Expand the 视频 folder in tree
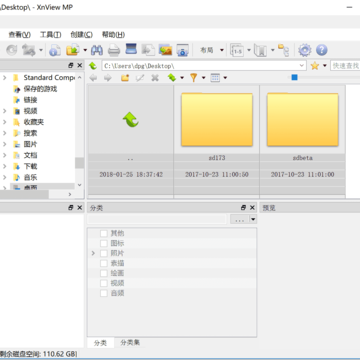Image resolution: width=360 pixels, height=360 pixels. pyautogui.click(x=4, y=111)
